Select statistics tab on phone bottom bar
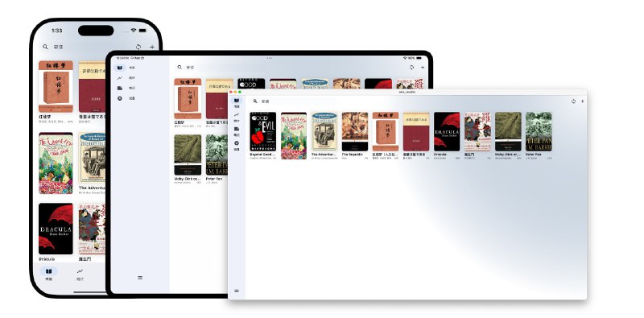This screenshot has width=644, height=318. click(x=80, y=274)
